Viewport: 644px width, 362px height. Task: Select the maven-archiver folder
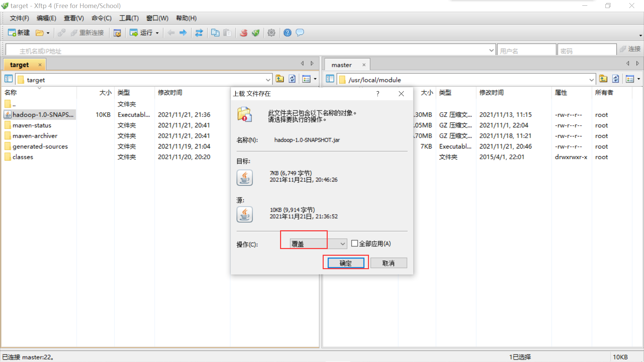(x=35, y=136)
